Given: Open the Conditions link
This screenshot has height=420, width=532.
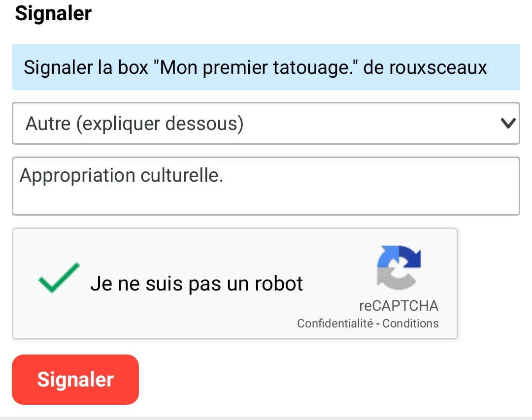Looking at the screenshot, I should 410,323.
